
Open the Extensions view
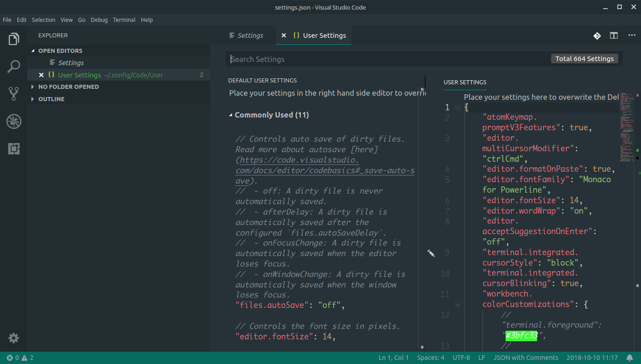[x=14, y=149]
